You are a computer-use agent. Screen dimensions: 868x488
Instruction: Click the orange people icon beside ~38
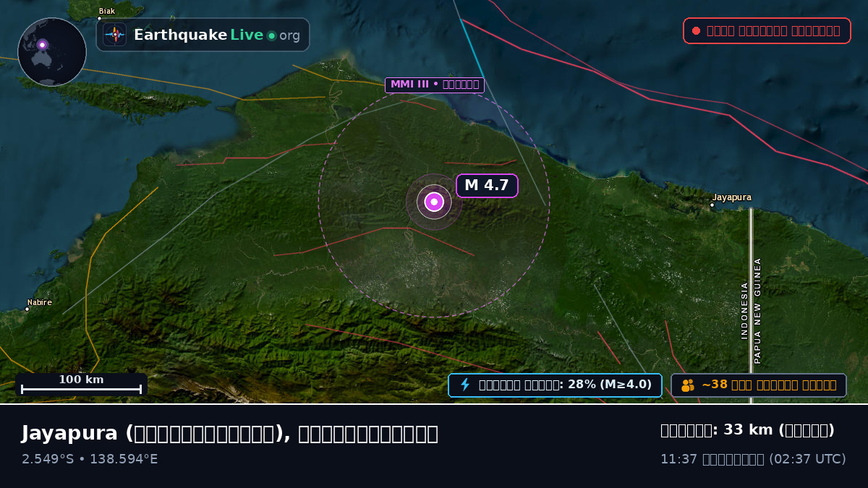(688, 385)
